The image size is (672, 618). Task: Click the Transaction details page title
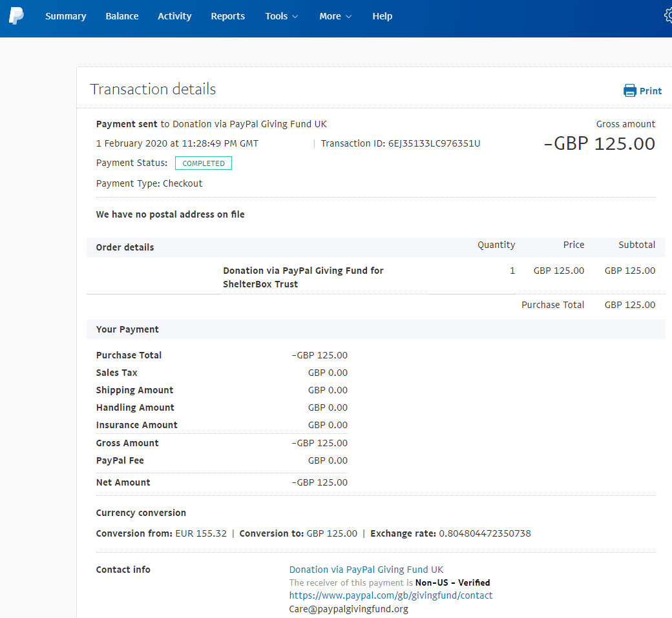coord(153,89)
